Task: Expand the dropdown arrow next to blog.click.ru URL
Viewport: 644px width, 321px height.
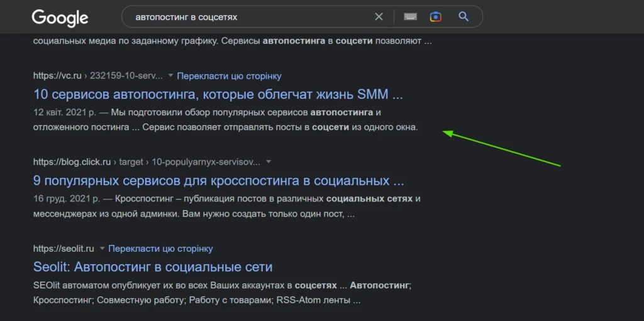Action: (x=268, y=162)
